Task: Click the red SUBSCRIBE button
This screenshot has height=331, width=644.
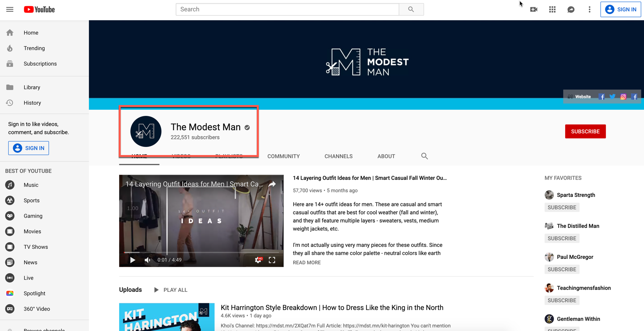Action: [x=585, y=131]
